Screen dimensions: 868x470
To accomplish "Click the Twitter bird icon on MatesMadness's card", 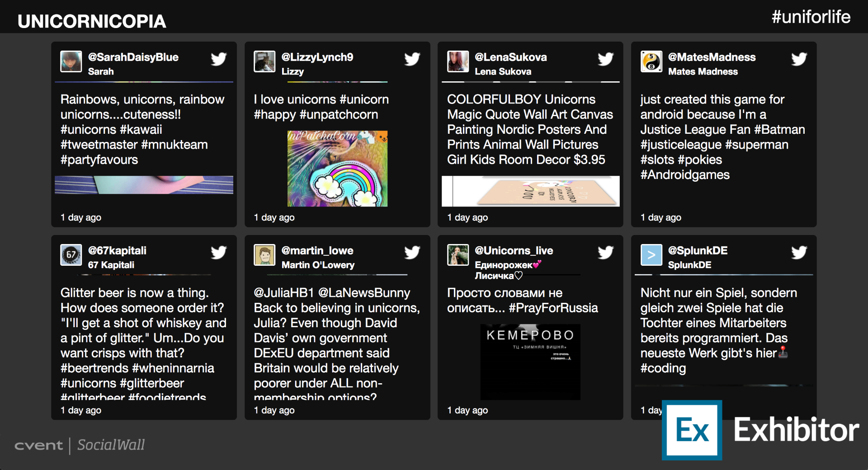I will click(799, 59).
